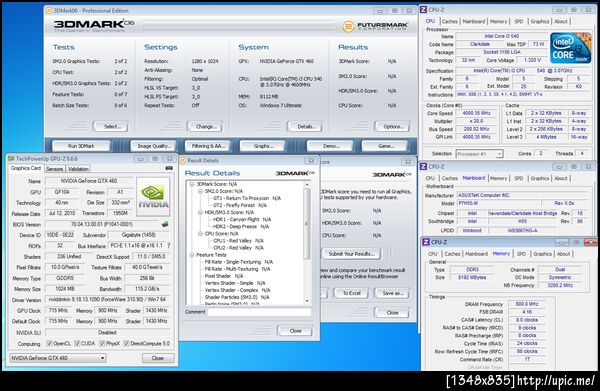Open About tab in top CPU-Z window
The image size is (600, 391).
coord(561,21)
